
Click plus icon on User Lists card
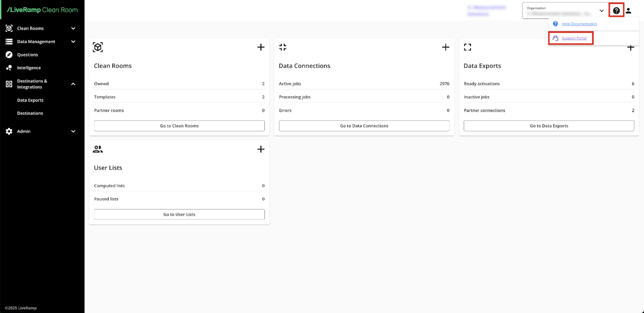pos(261,149)
